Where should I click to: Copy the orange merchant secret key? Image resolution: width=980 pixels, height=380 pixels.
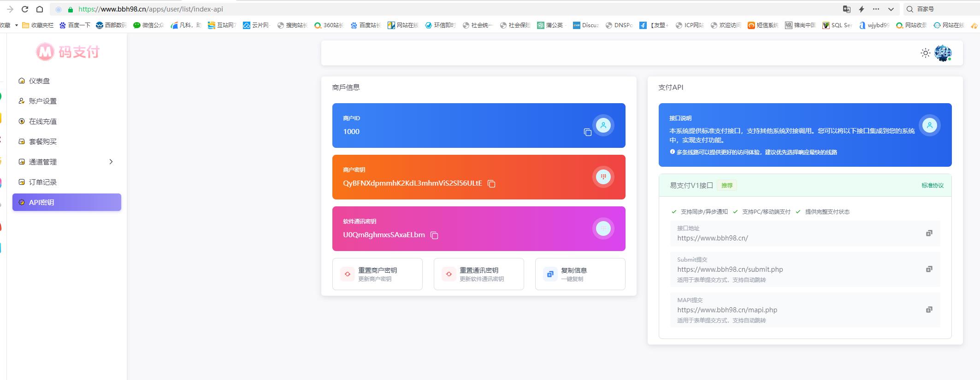(491, 184)
